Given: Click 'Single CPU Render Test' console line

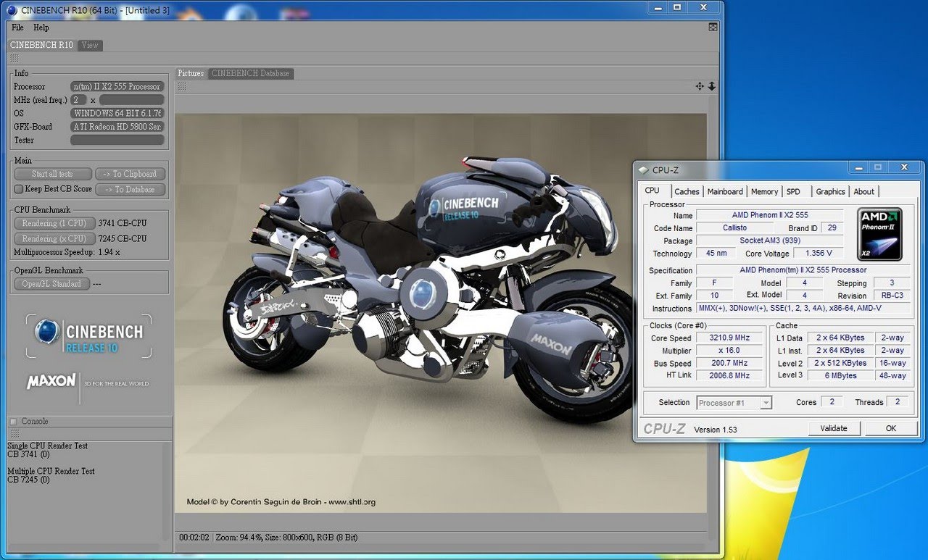Looking at the screenshot, I should (x=47, y=446).
